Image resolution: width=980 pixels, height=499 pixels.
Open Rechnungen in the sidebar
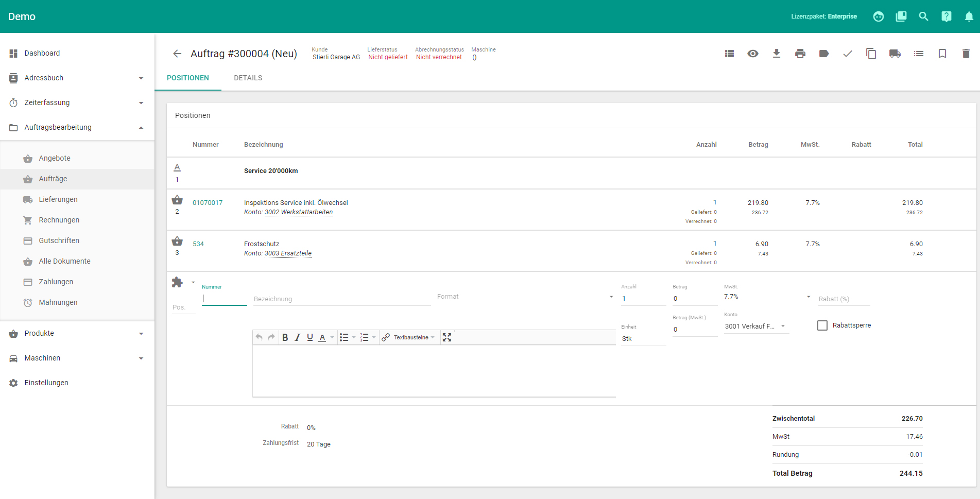coord(59,220)
